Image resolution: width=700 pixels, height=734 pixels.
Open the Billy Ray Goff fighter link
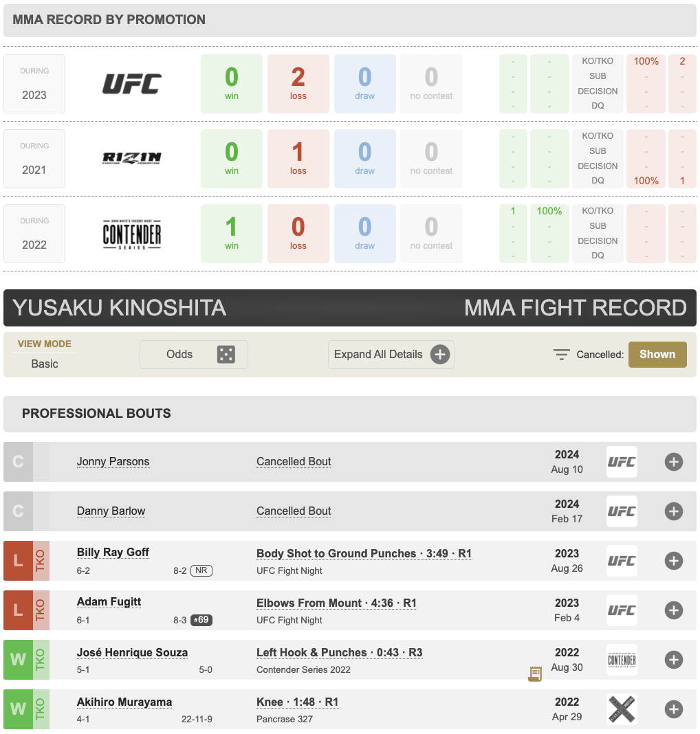(113, 553)
